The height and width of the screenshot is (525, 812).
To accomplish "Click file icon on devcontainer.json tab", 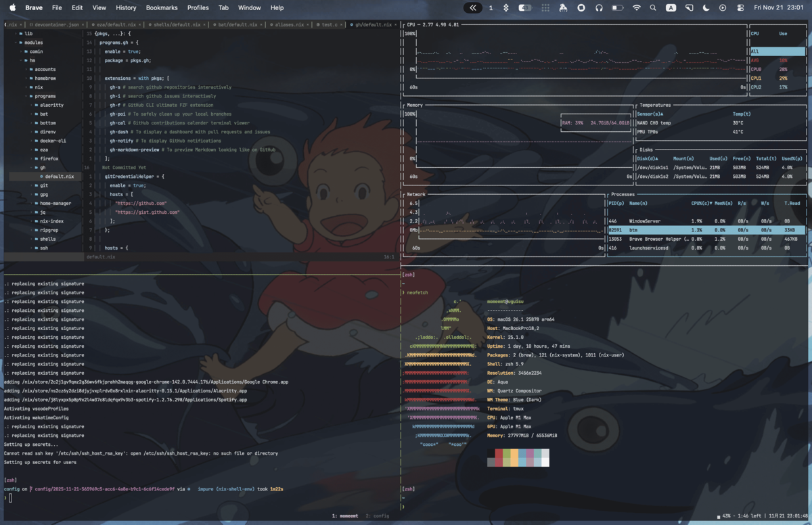I will (x=30, y=24).
